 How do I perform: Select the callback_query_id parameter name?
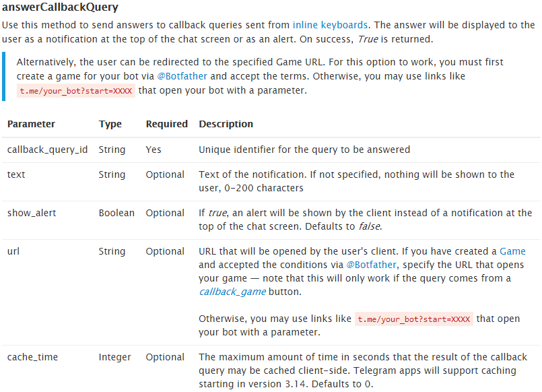point(47,150)
